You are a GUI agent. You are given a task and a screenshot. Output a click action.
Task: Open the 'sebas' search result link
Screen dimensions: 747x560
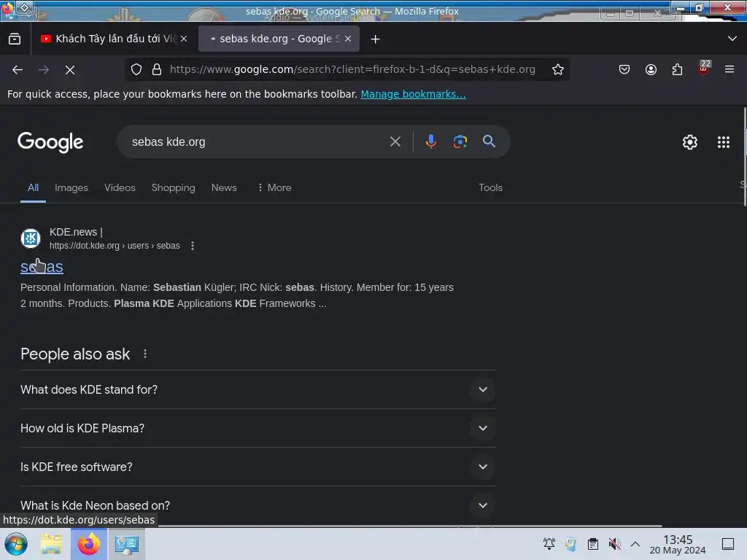coord(42,267)
